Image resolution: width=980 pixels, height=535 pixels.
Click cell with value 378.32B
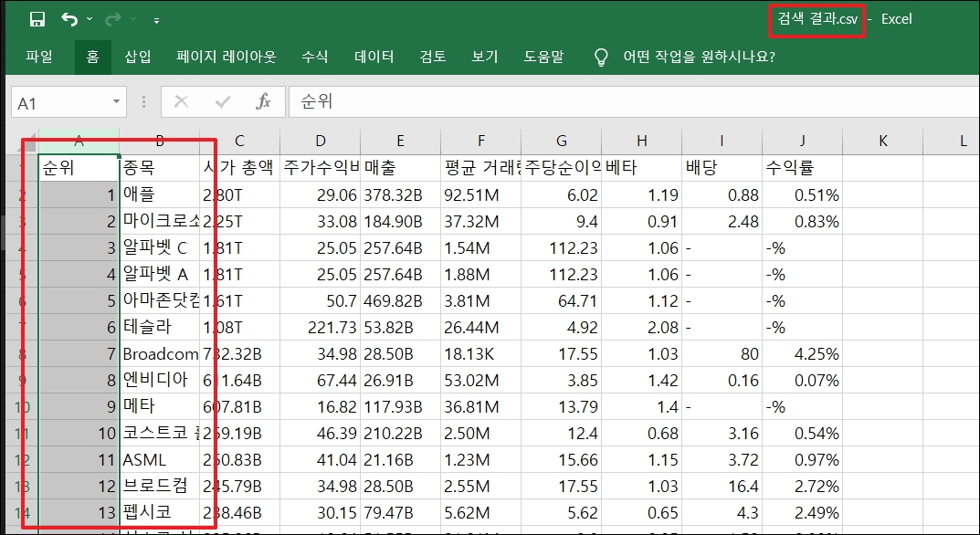(400, 194)
